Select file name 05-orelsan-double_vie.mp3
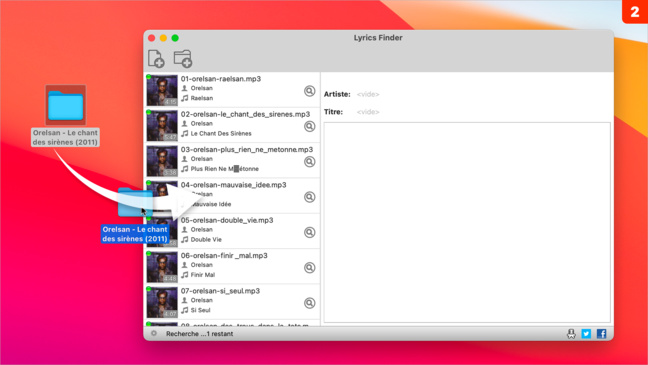Screen dimensions: 648x365 pyautogui.click(x=227, y=220)
